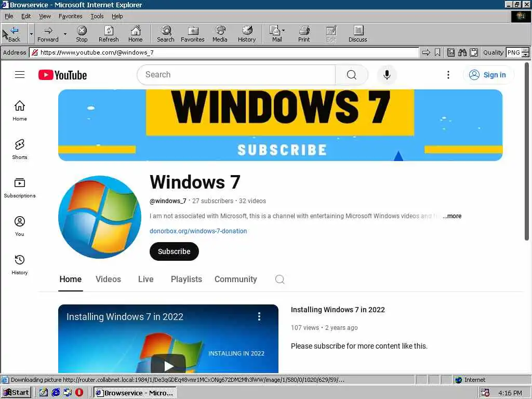532x399 pixels.
Task: Click the YouTube logo
Action: tap(62, 75)
